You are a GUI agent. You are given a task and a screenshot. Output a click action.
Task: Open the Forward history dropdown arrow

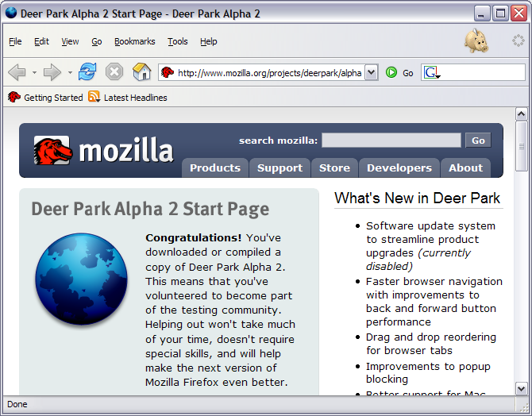point(70,73)
